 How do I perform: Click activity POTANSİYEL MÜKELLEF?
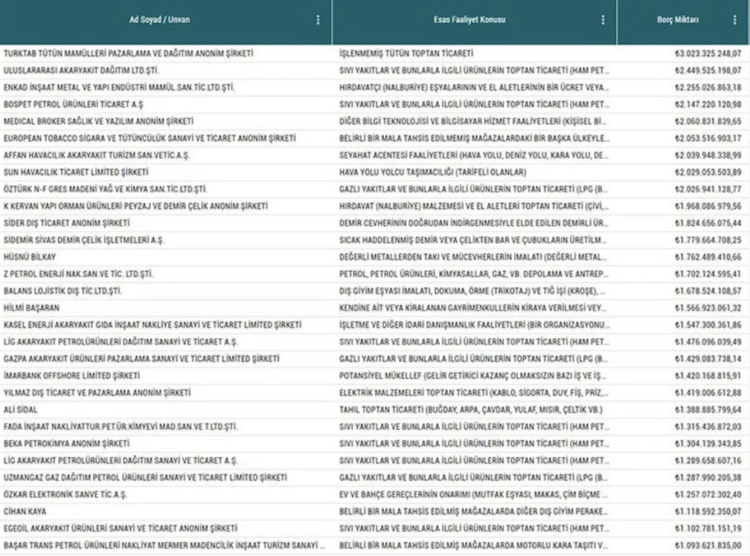coord(474,376)
